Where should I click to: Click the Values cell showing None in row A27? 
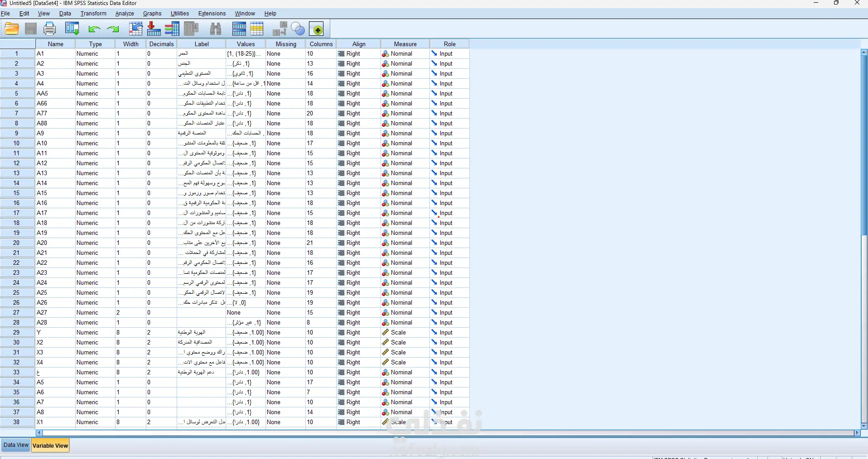(246, 313)
